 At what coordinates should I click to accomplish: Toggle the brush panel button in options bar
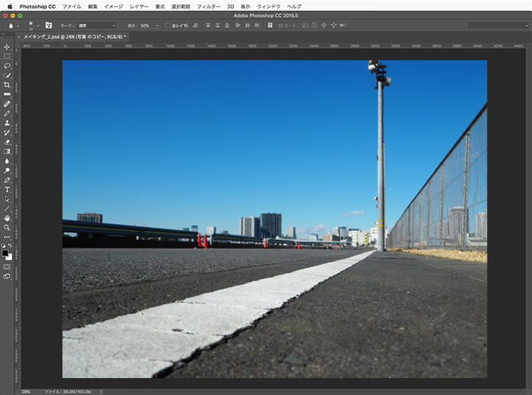49,25
